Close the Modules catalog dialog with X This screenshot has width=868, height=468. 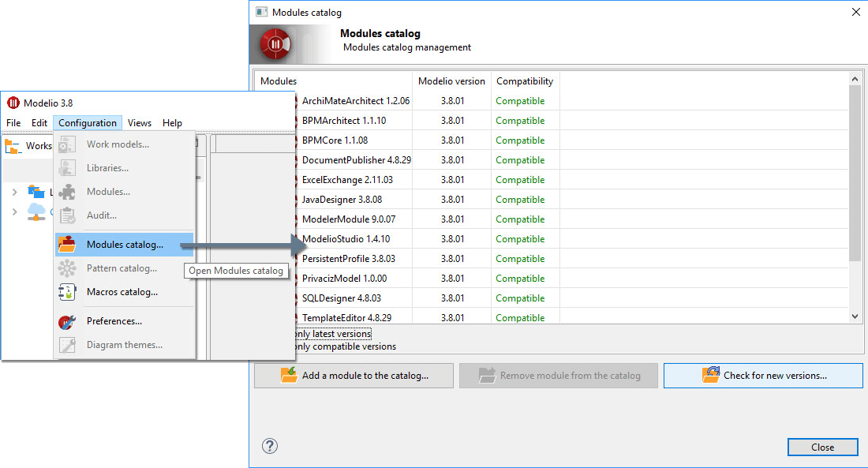(x=855, y=12)
